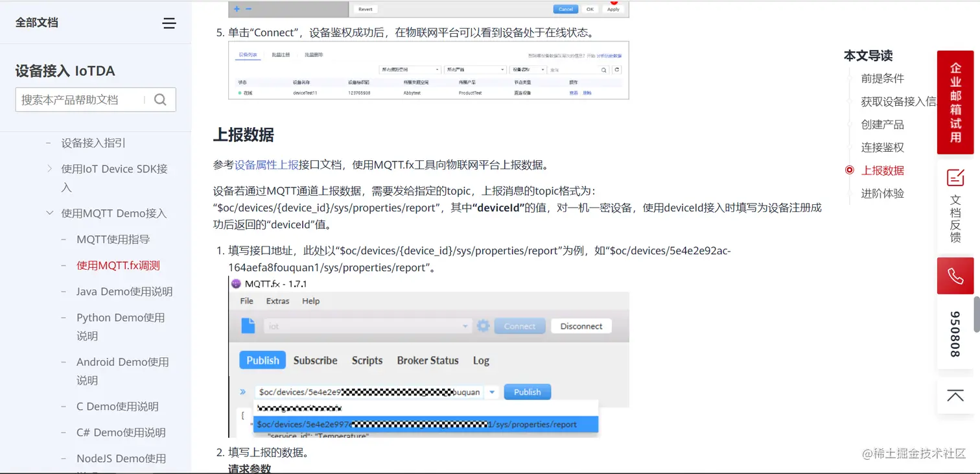Click the Disconnect button in MQTT.fx
Viewport: 980px width, 474px height.
(x=581, y=326)
